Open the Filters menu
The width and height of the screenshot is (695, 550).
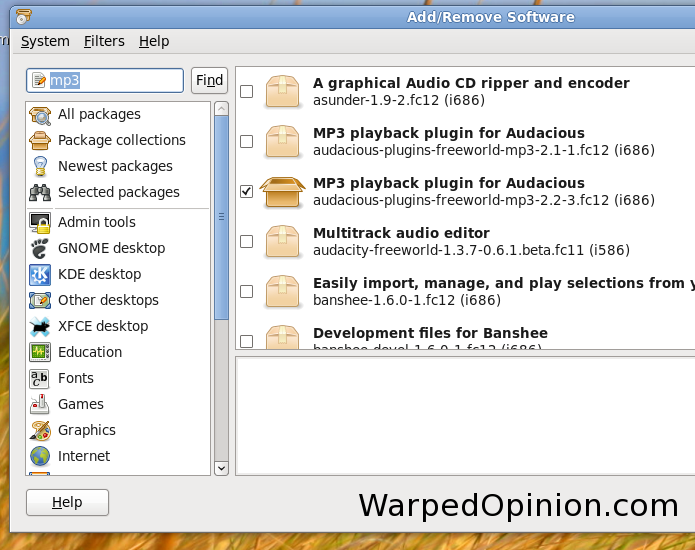[x=104, y=41]
